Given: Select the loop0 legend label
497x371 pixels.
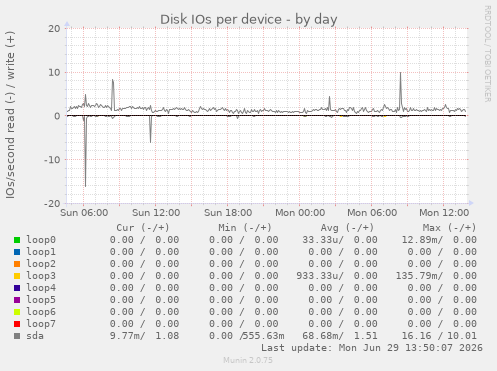Looking at the screenshot, I should (41, 240).
